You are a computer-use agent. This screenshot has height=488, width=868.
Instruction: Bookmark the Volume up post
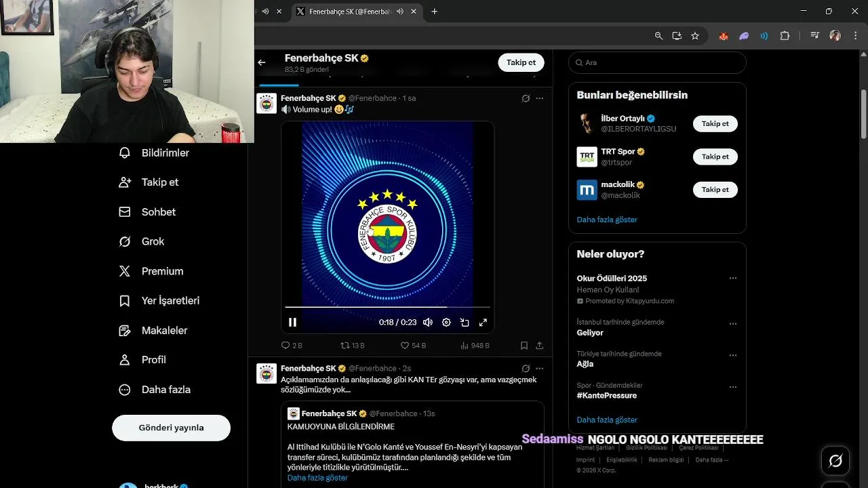(x=524, y=346)
